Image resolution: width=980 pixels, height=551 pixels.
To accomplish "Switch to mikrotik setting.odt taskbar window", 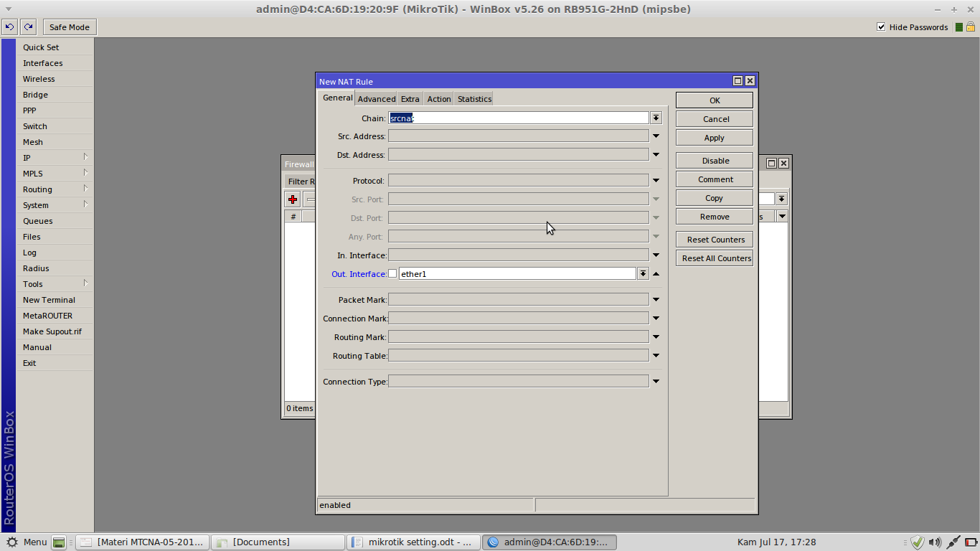I will [x=413, y=542].
